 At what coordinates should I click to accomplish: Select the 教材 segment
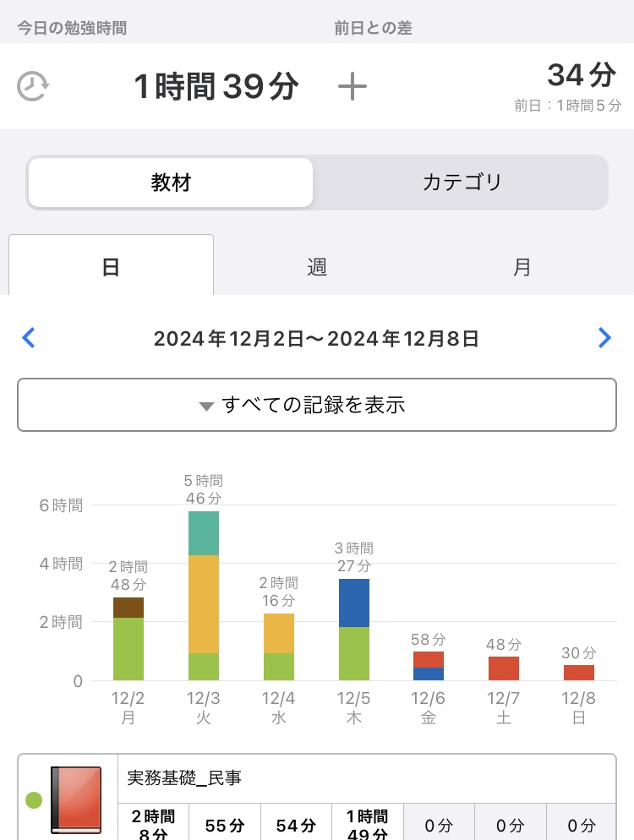click(171, 183)
